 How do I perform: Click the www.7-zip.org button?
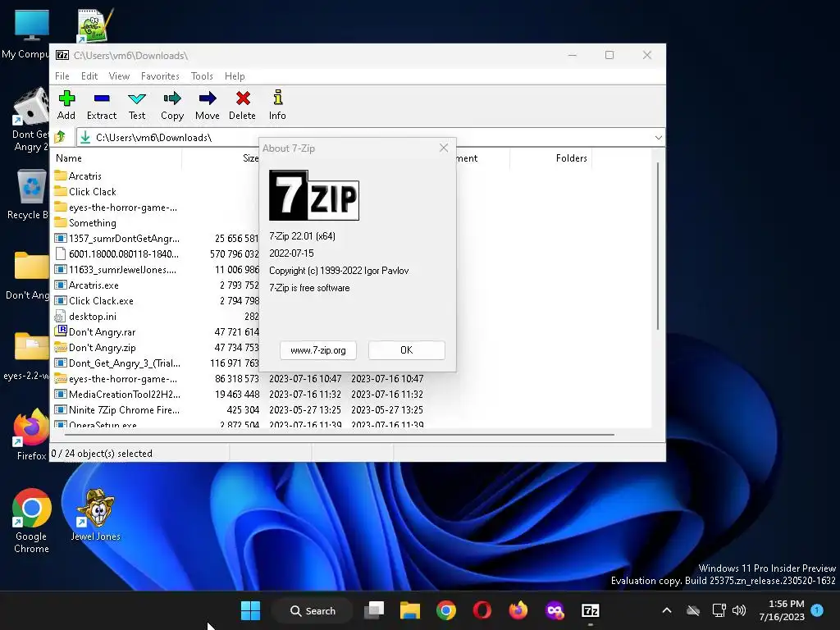click(x=318, y=349)
